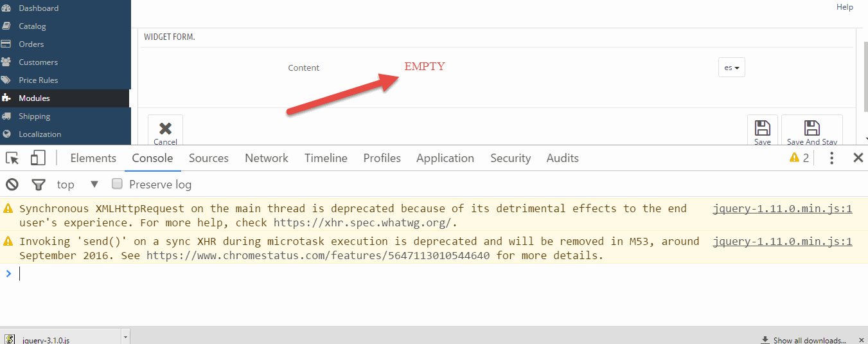Enable the Preserve log checkbox
Screen dimensions: 868x344
click(117, 184)
